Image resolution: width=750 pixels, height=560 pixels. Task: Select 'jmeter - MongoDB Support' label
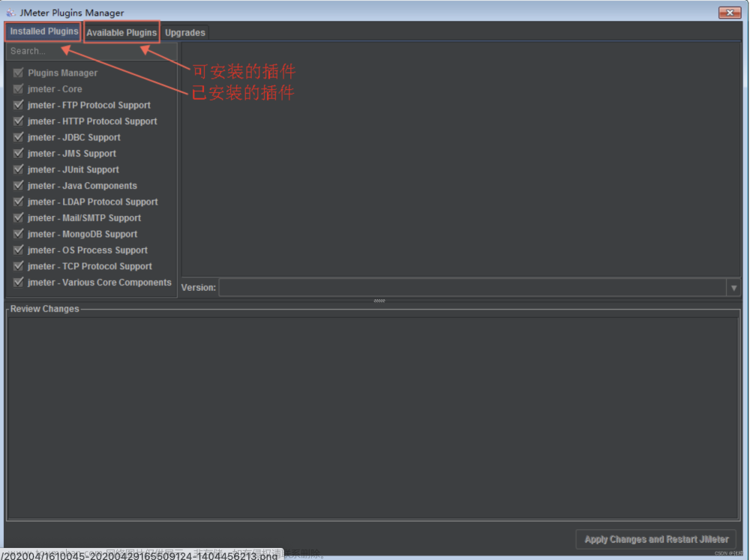pyautogui.click(x=82, y=235)
